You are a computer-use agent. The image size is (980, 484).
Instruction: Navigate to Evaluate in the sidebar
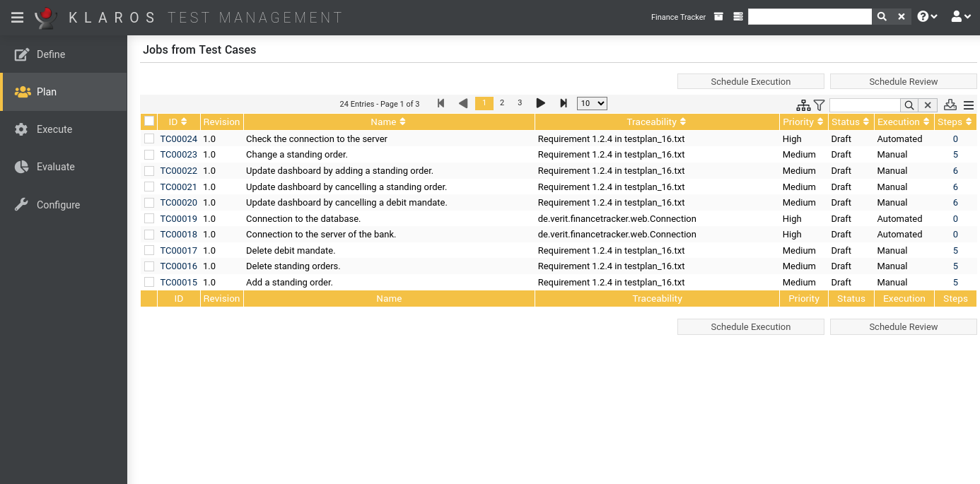tap(55, 167)
